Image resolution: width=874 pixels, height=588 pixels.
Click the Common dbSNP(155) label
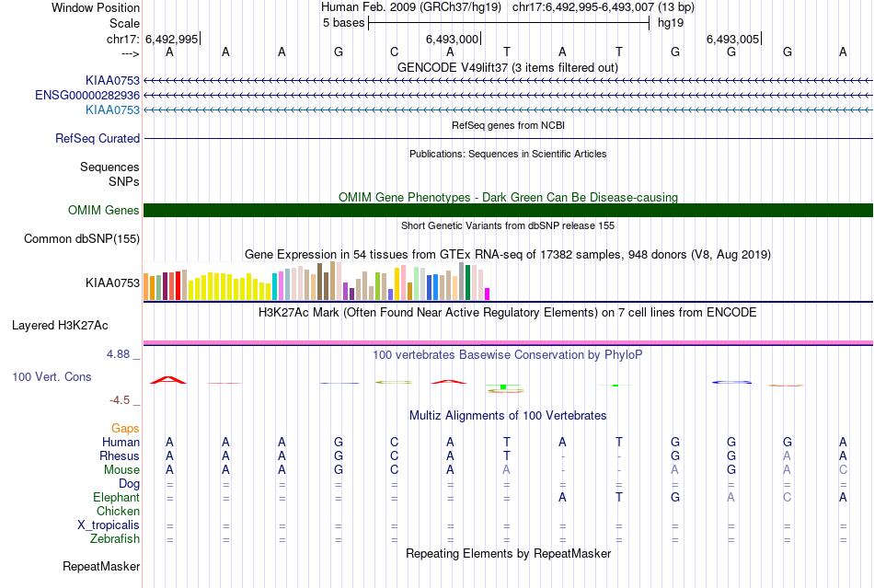click(x=82, y=238)
